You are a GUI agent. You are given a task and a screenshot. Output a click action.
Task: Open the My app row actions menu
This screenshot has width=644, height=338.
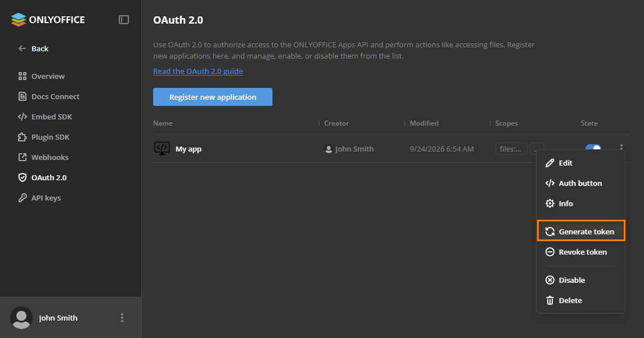click(621, 146)
